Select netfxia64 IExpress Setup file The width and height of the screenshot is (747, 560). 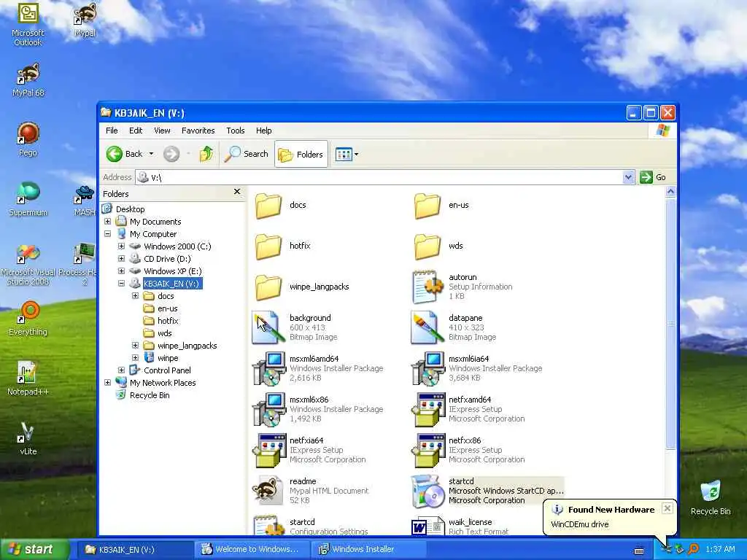[268, 450]
